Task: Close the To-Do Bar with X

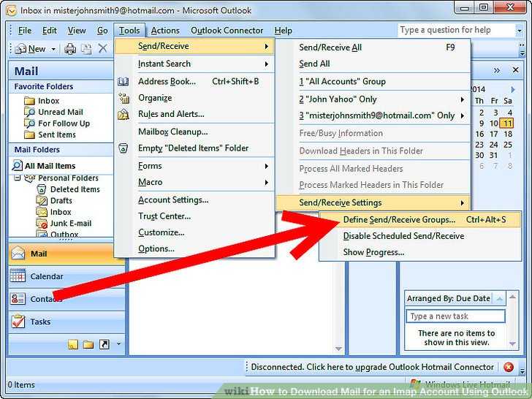Action: pyautogui.click(x=515, y=70)
